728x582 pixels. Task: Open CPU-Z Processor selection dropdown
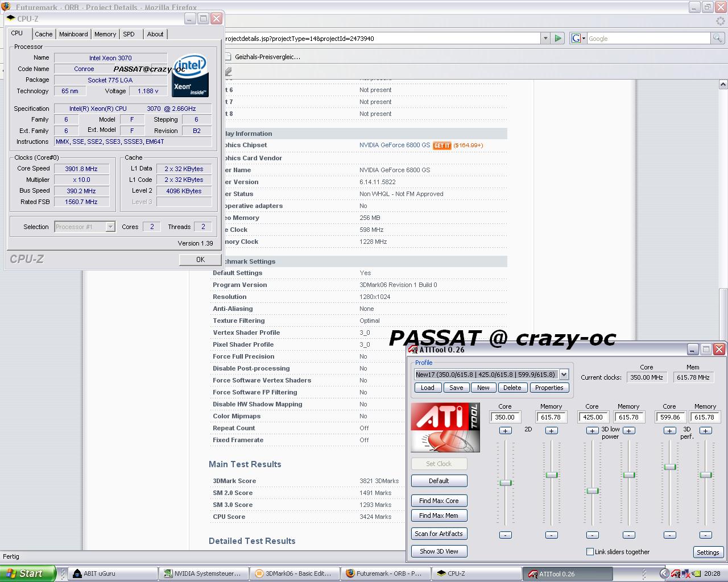(x=110, y=227)
